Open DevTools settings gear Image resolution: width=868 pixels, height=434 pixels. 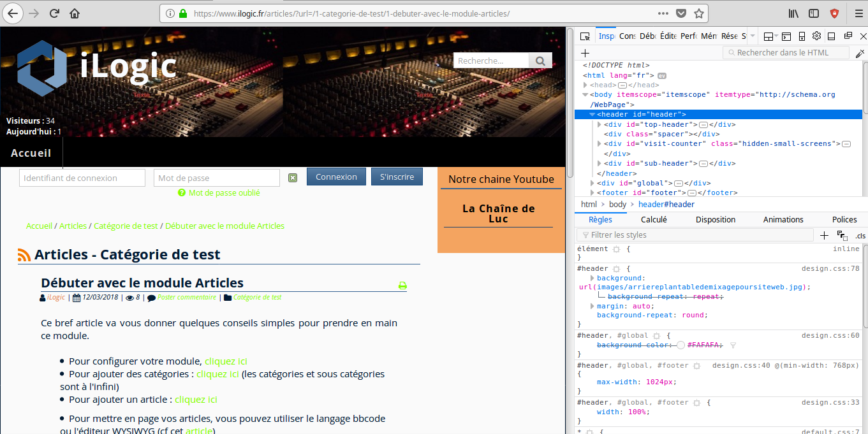coord(816,36)
